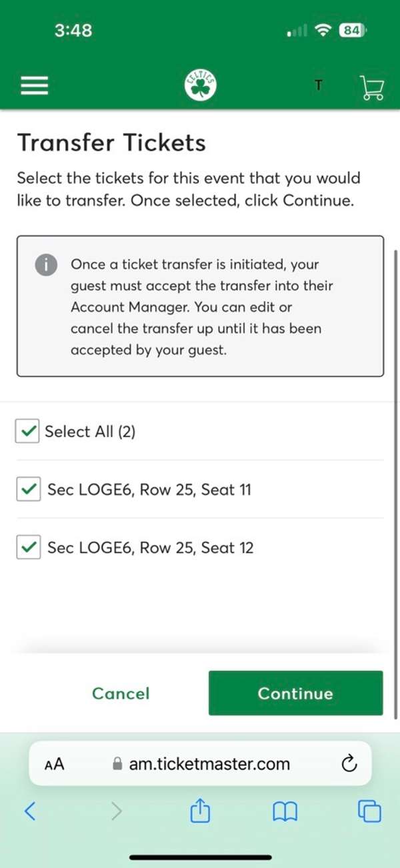400x868 pixels.
Task: Tap the forward navigation arrow
Action: [116, 812]
